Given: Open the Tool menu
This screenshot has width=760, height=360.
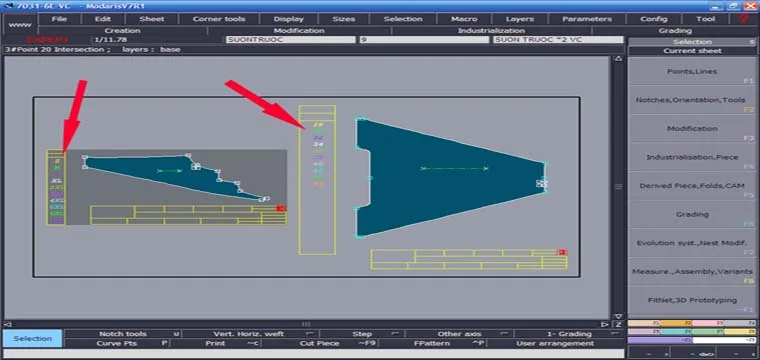Looking at the screenshot, I should (705, 19).
